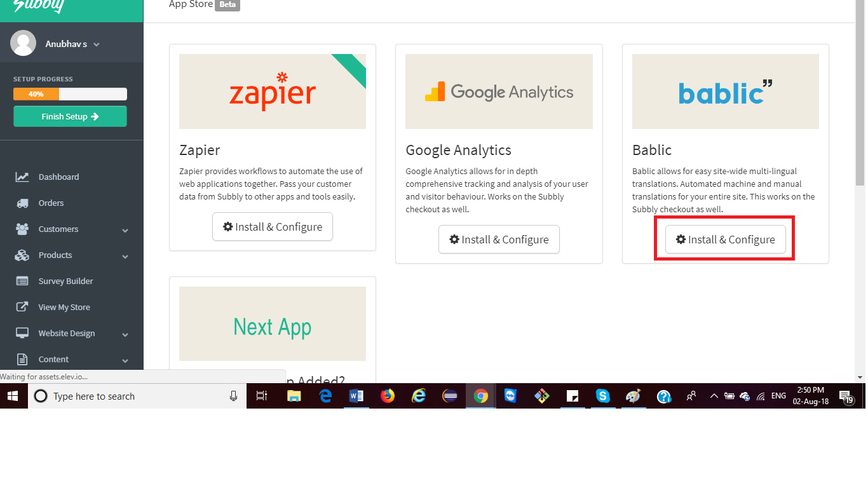The width and height of the screenshot is (868, 488).
Task: Open Firefox from the taskbar
Action: click(x=387, y=396)
